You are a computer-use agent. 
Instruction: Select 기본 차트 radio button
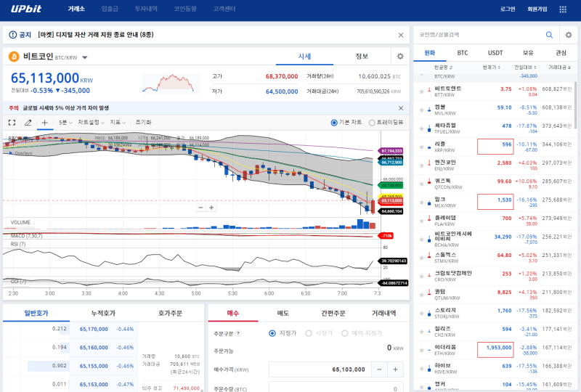[x=334, y=123]
